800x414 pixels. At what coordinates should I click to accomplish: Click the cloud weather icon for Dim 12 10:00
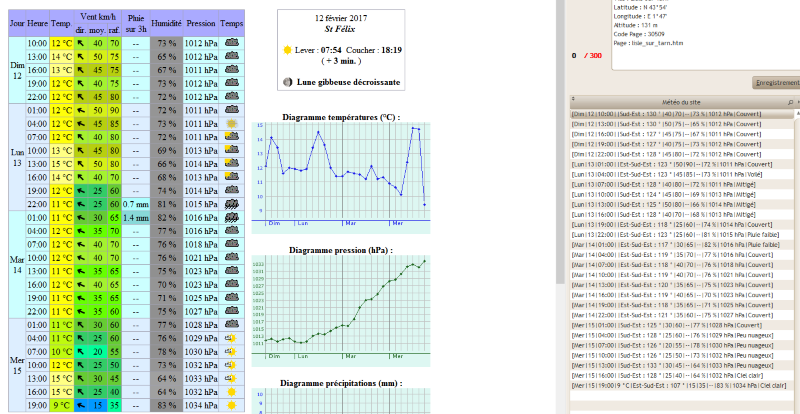pos(232,43)
